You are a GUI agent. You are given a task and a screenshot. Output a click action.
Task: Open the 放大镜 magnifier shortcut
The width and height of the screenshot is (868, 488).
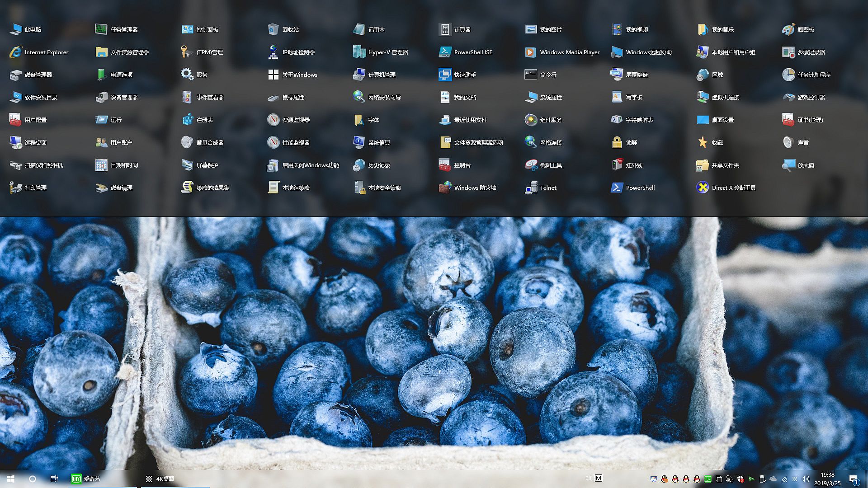click(x=788, y=165)
